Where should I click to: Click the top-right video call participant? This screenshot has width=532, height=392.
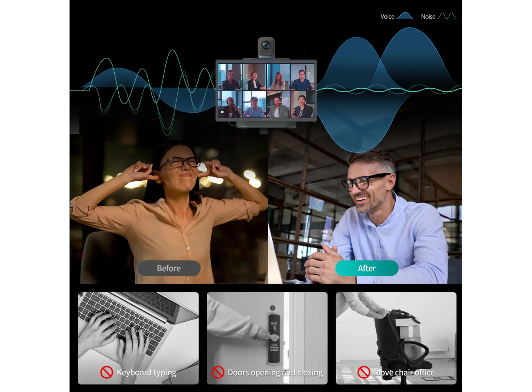click(x=302, y=77)
